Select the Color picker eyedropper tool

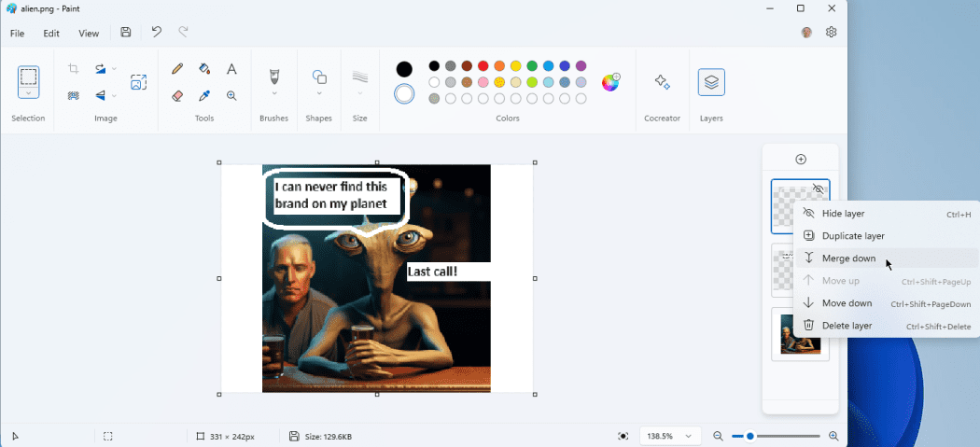[204, 95]
